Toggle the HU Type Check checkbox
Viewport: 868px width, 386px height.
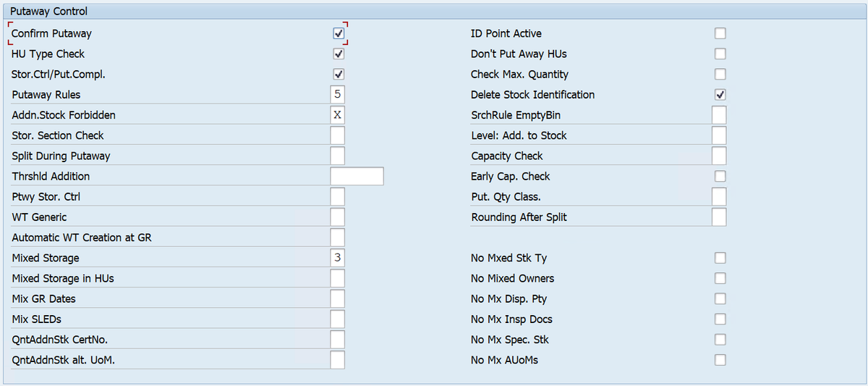(338, 54)
